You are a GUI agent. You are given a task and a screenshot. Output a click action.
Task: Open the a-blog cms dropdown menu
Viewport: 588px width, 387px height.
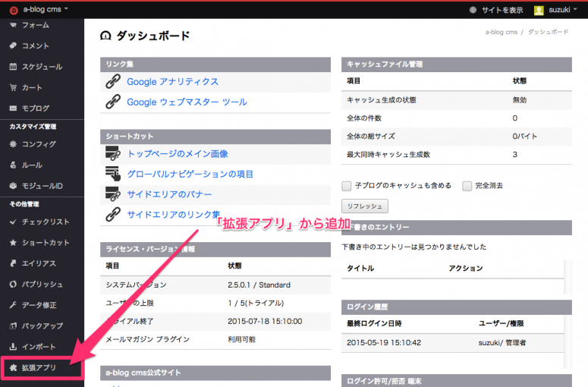pos(46,9)
